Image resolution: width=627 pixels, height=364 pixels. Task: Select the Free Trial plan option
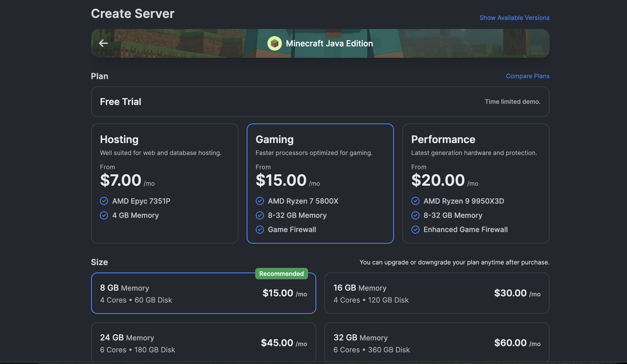pos(320,102)
